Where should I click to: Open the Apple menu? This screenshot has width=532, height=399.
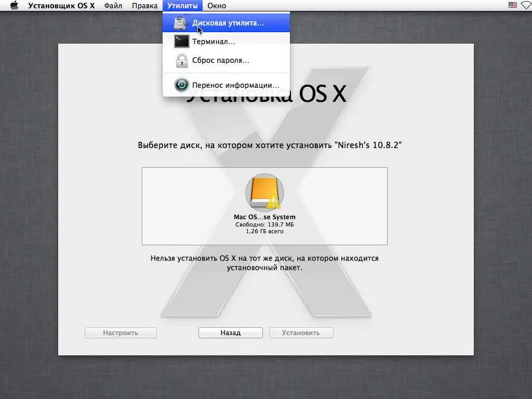point(14,5)
